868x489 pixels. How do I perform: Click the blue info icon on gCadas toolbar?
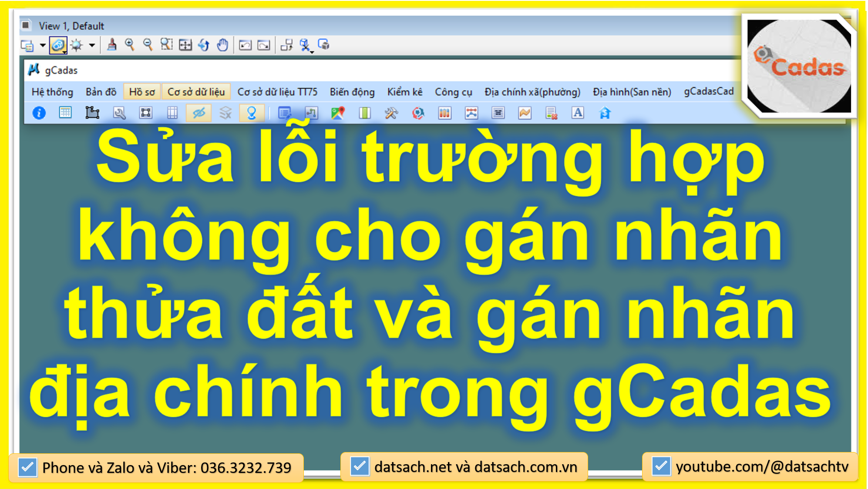39,113
